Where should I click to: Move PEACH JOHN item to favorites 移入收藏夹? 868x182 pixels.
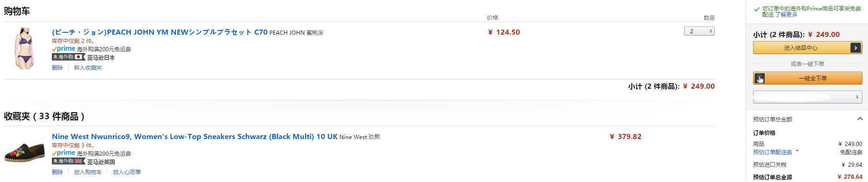point(88,68)
